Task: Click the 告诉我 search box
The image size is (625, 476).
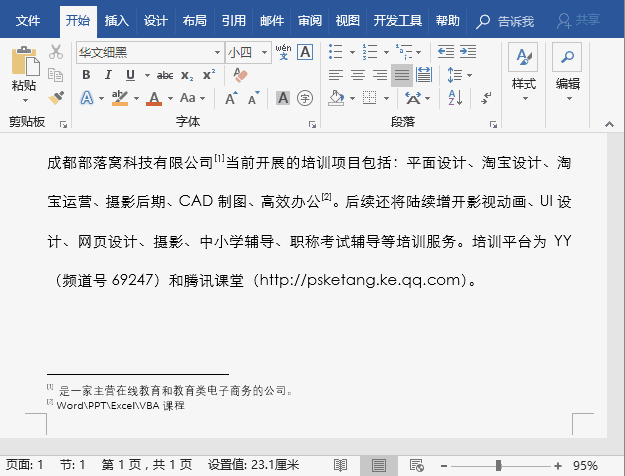Action: pos(506,20)
